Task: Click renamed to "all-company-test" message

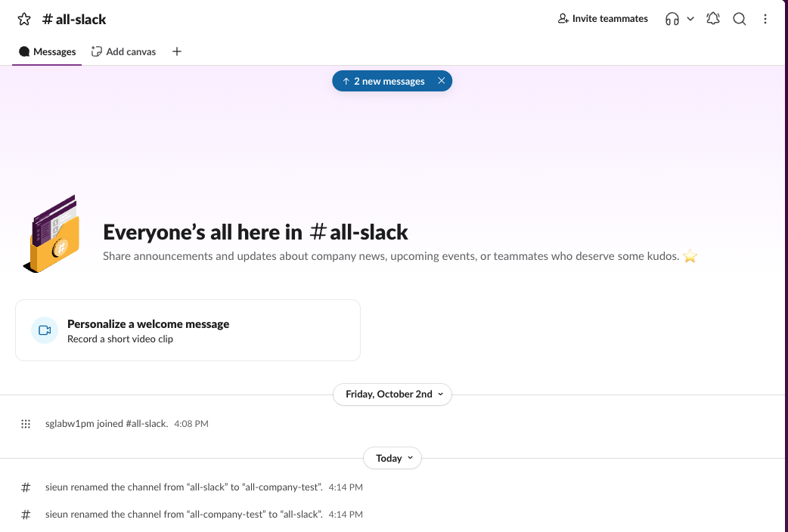Action: [184, 487]
